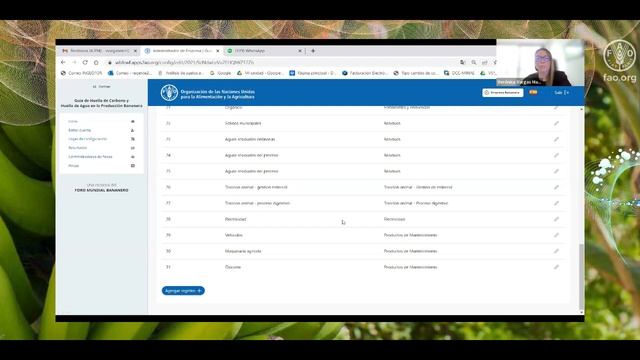Image resolution: width=640 pixels, height=360 pixels.
Task: Click pencil icon for row 75
Action: click(556, 171)
